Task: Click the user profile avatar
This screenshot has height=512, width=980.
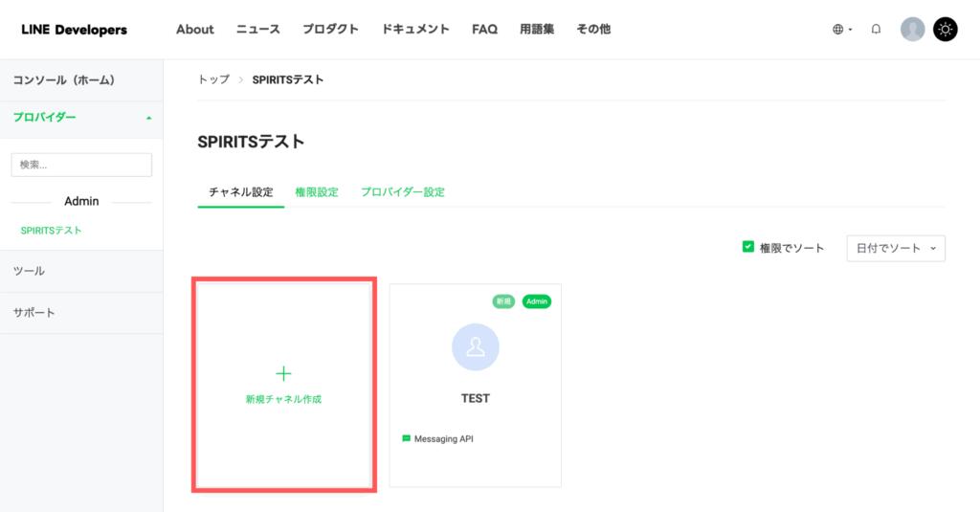Action: 912,30
